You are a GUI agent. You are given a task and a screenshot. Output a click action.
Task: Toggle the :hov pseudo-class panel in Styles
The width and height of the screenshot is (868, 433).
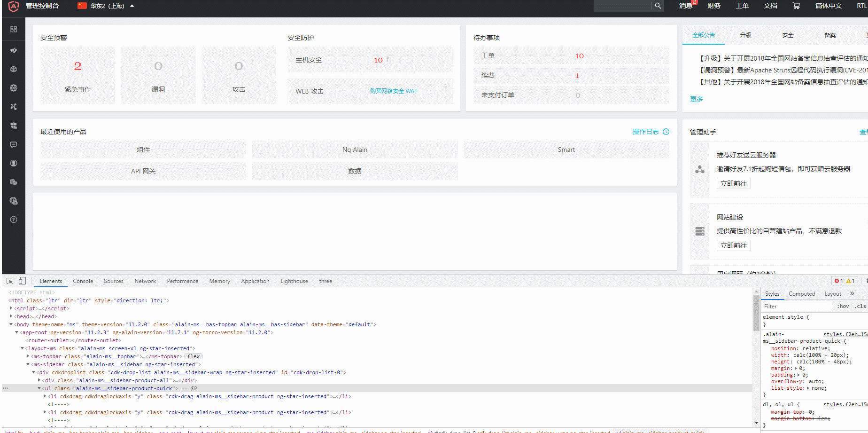(842, 306)
